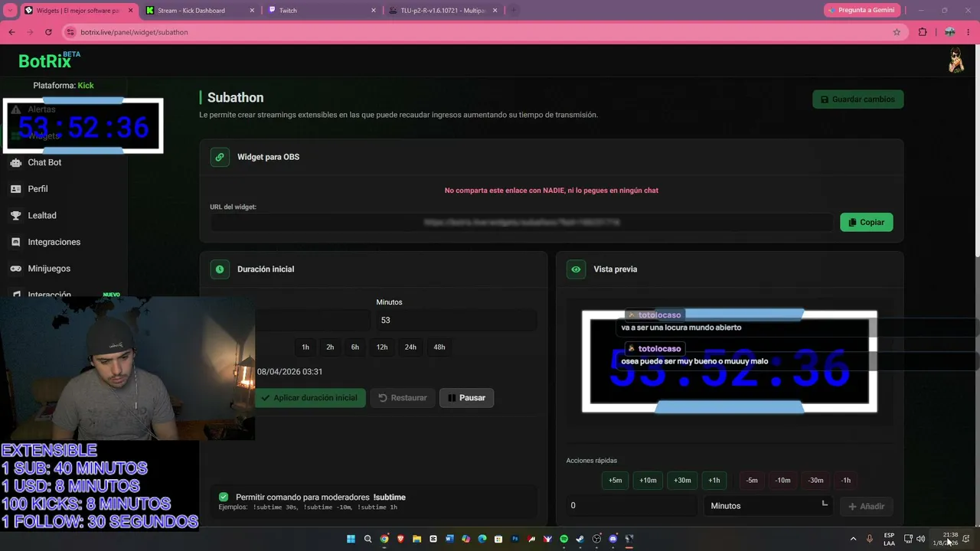Image resolution: width=980 pixels, height=551 pixels.
Task: Switch to the Stream - Kick Dashboard tab
Action: (x=199, y=11)
